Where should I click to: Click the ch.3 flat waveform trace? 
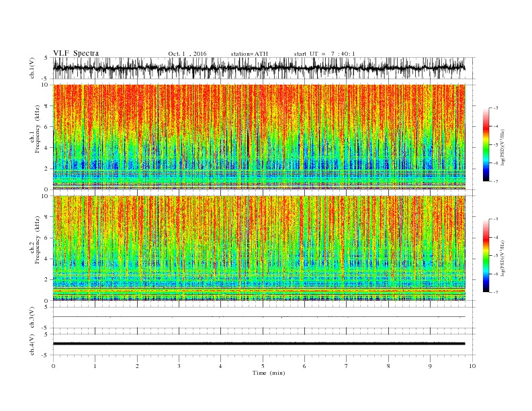pyautogui.click(x=259, y=317)
